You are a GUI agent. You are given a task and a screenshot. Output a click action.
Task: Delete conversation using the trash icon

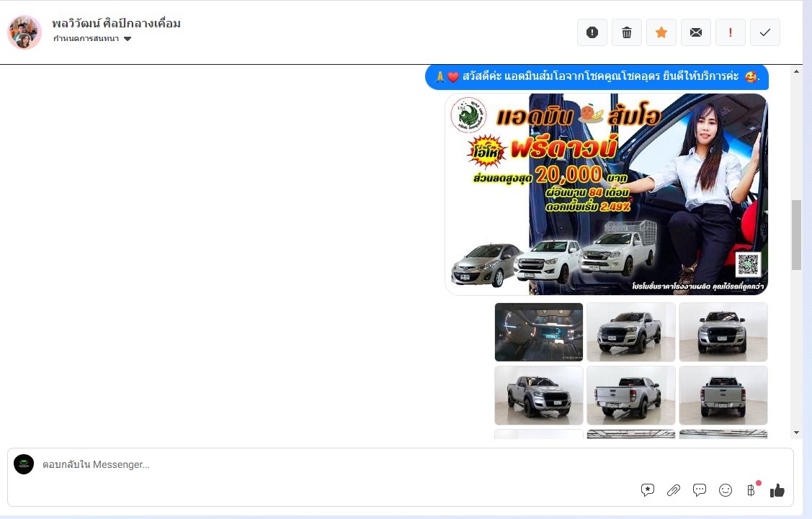627,32
